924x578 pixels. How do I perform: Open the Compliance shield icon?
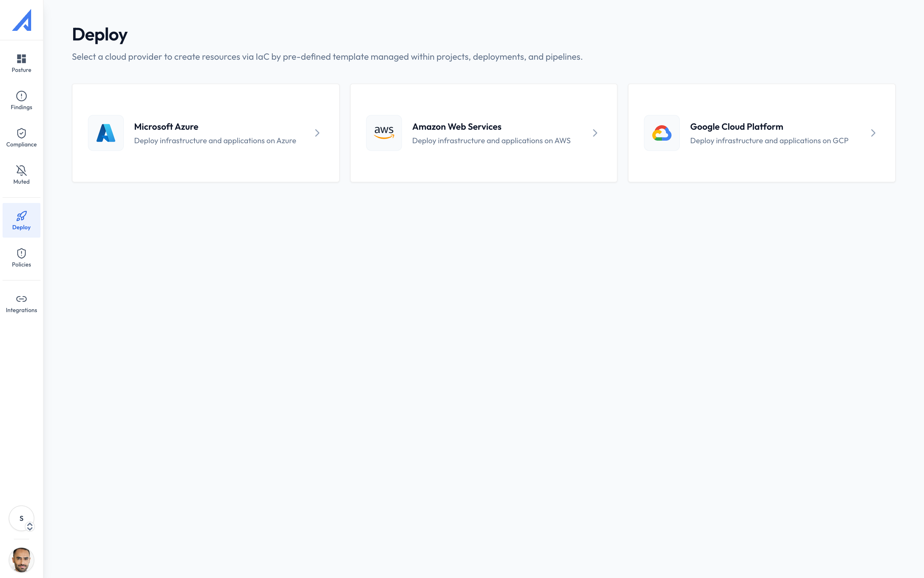(x=21, y=133)
